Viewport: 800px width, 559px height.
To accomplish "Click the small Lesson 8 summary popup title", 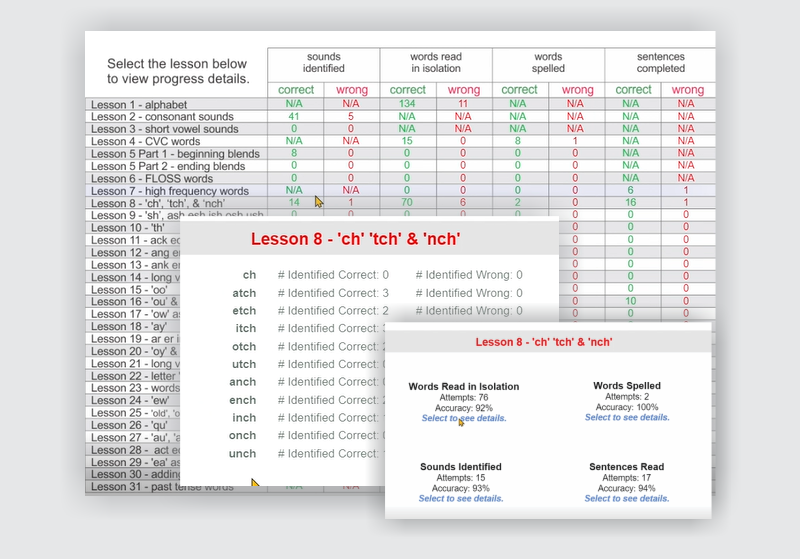I will (x=543, y=342).
